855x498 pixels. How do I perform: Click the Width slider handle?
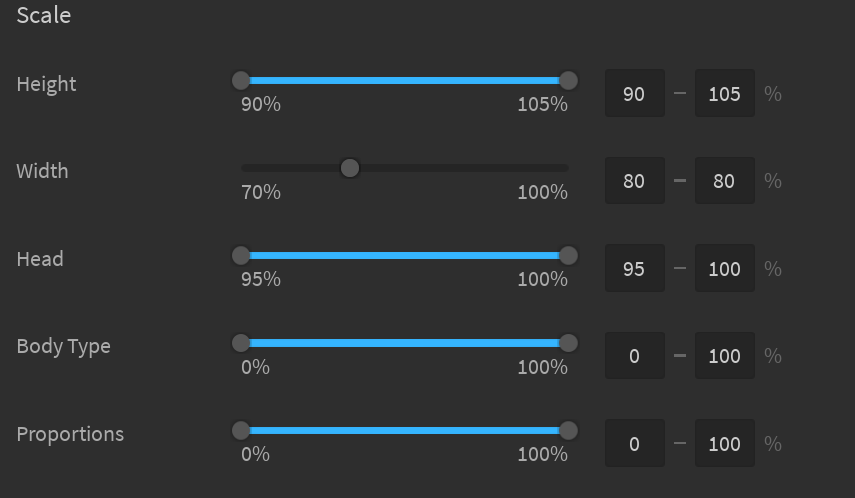pyautogui.click(x=349, y=168)
